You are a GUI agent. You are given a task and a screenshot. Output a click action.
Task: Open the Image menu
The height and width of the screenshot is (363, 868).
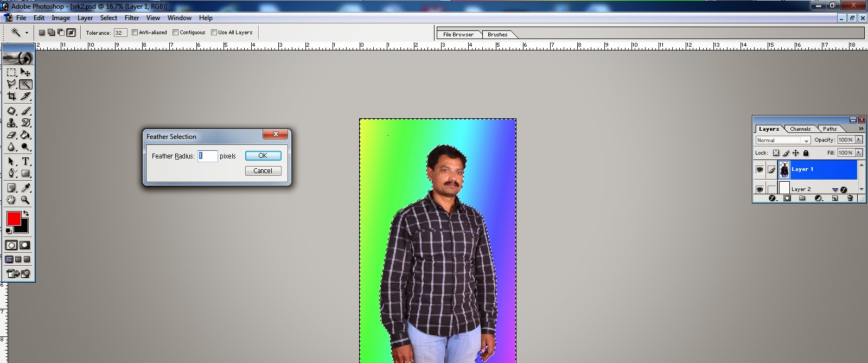tap(61, 18)
